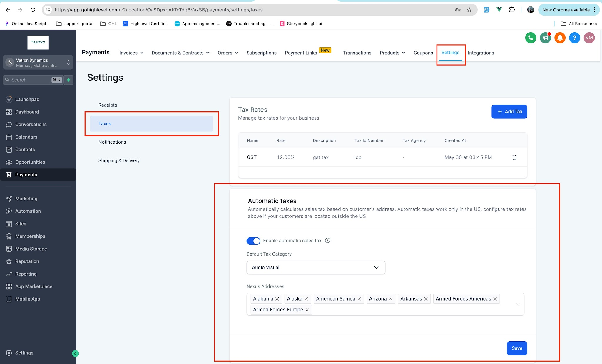Screen dimensions: 602x364
Task: Open the announcements megaphone icon
Action: click(x=545, y=38)
